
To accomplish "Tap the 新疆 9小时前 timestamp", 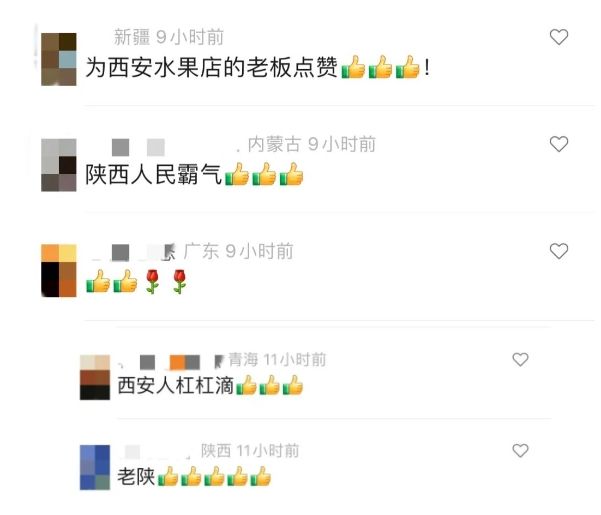I will (169, 37).
